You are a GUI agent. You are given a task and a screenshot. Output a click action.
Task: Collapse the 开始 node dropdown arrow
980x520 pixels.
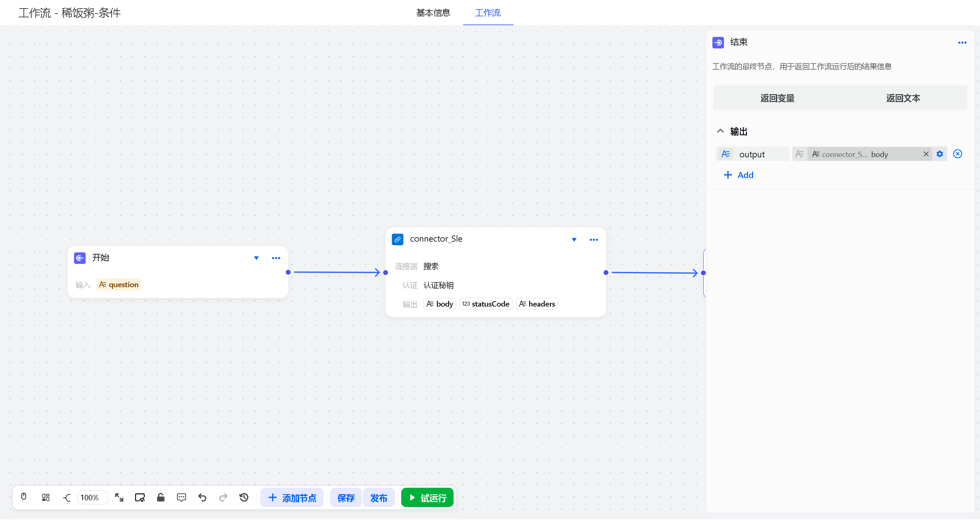[256, 258]
